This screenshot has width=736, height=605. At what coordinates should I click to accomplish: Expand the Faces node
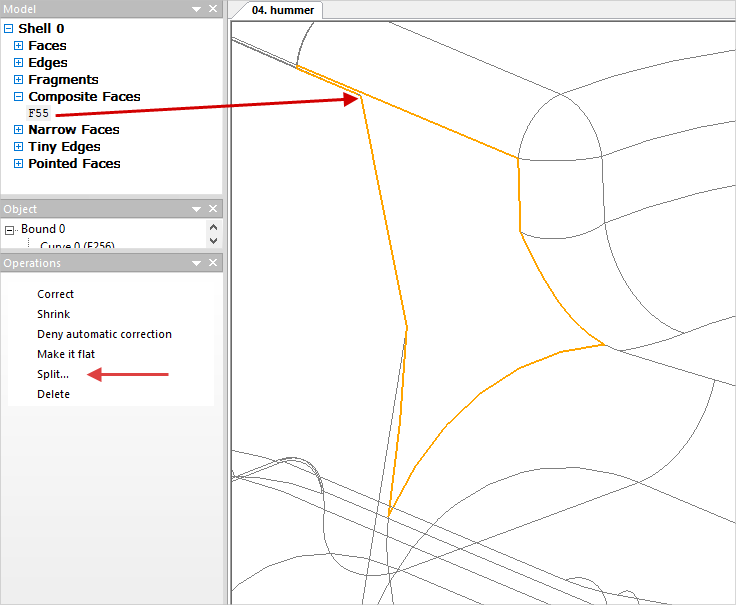pos(18,46)
